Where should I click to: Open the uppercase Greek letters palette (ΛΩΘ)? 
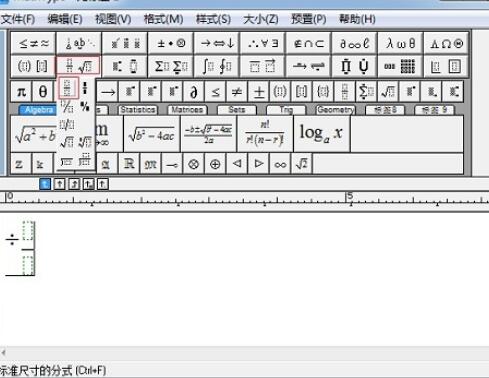coord(446,43)
